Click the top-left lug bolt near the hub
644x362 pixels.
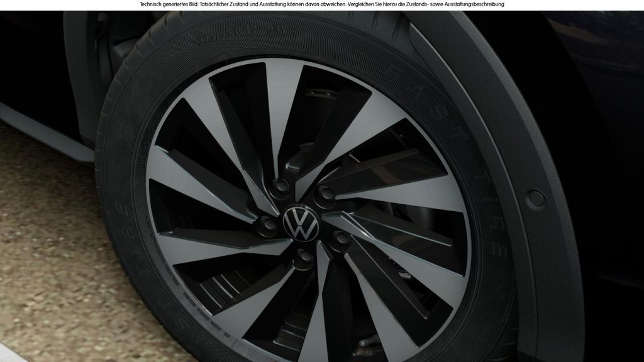coord(280,187)
